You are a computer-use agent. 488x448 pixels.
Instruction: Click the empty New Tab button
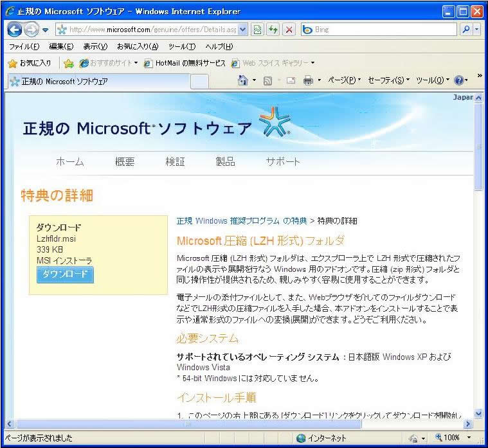[199, 82]
